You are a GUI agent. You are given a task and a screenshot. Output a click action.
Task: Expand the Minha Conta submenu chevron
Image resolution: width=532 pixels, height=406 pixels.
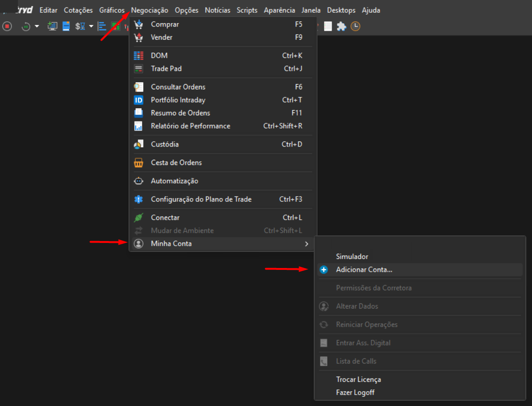[x=306, y=244]
